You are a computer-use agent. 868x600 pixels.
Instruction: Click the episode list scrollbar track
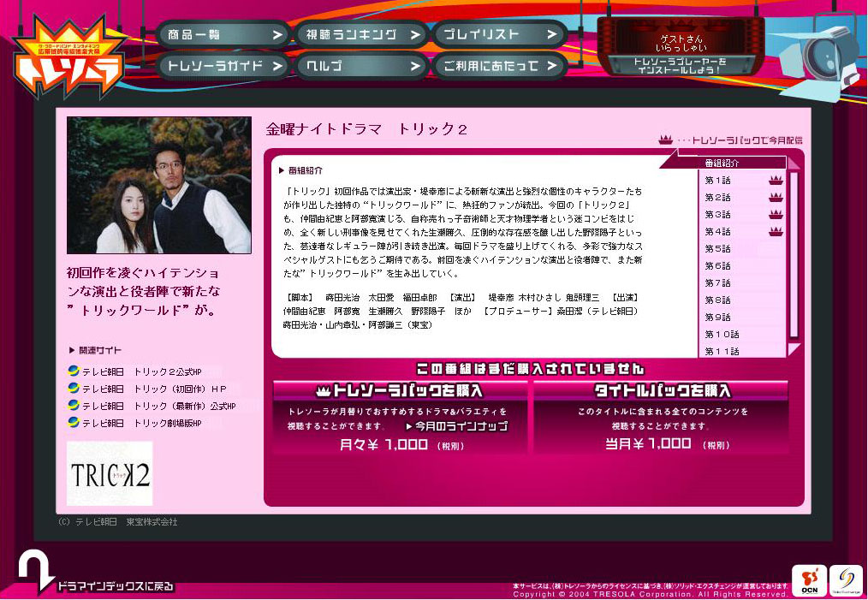794,256
